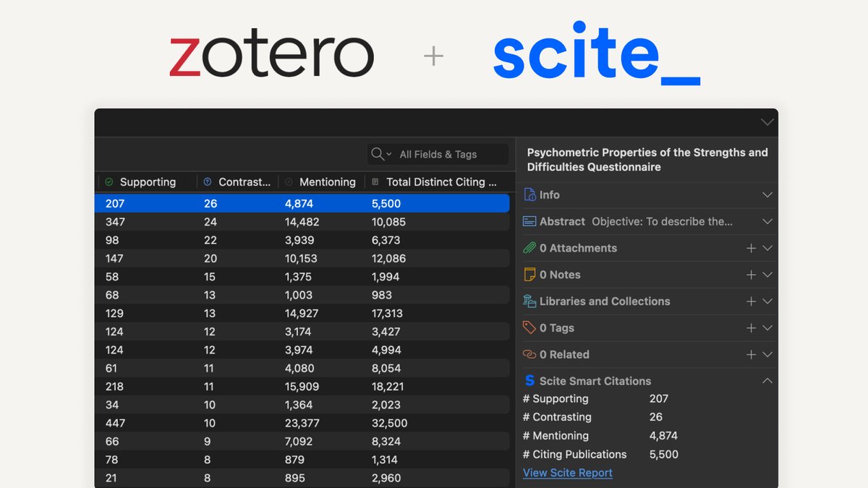Click the selected row with 207 supporting

[302, 204]
